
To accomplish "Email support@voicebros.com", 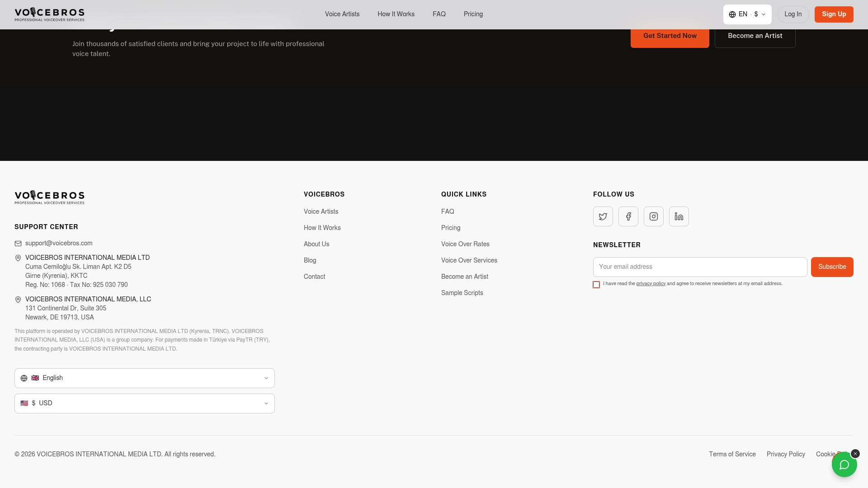I will (x=59, y=243).
